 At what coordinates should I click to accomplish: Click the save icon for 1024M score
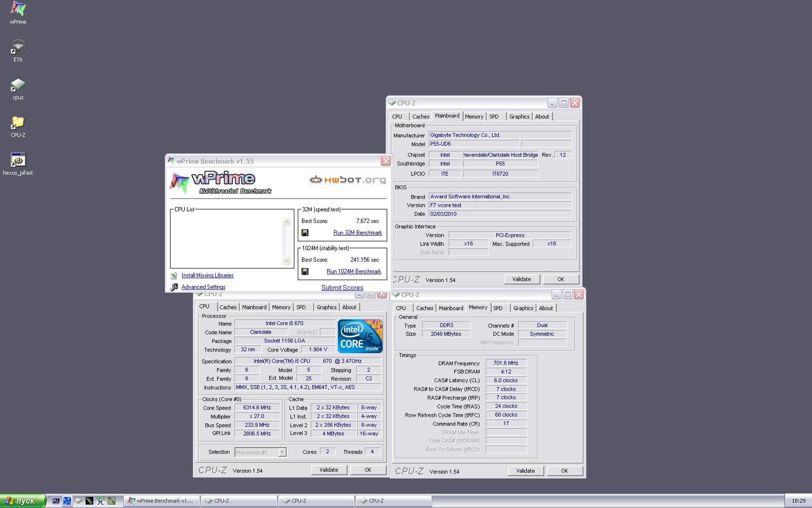pyautogui.click(x=305, y=271)
